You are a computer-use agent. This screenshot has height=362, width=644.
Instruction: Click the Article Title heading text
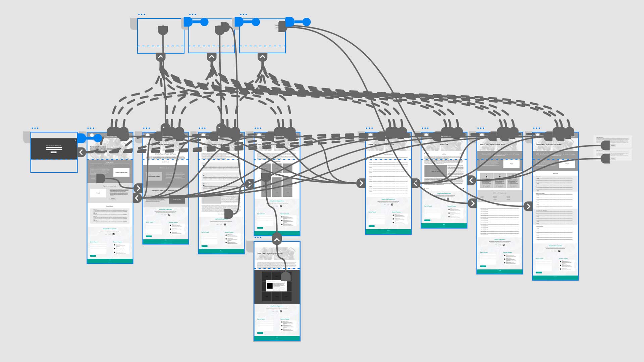[x=444, y=144]
